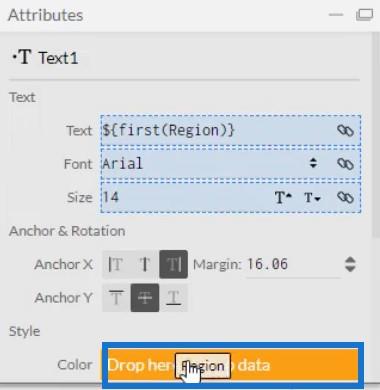Click the Margin value stepper arrows
The height and width of the screenshot is (390, 380).
(x=350, y=264)
